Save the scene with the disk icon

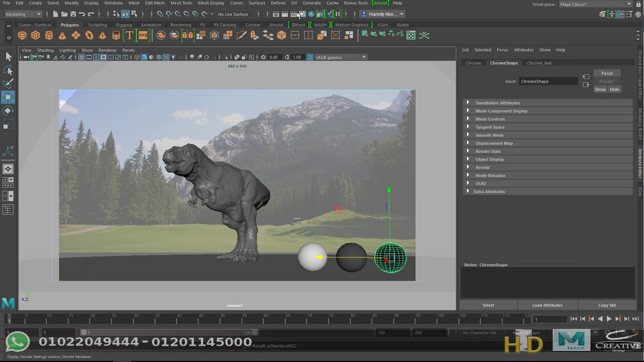[73, 14]
